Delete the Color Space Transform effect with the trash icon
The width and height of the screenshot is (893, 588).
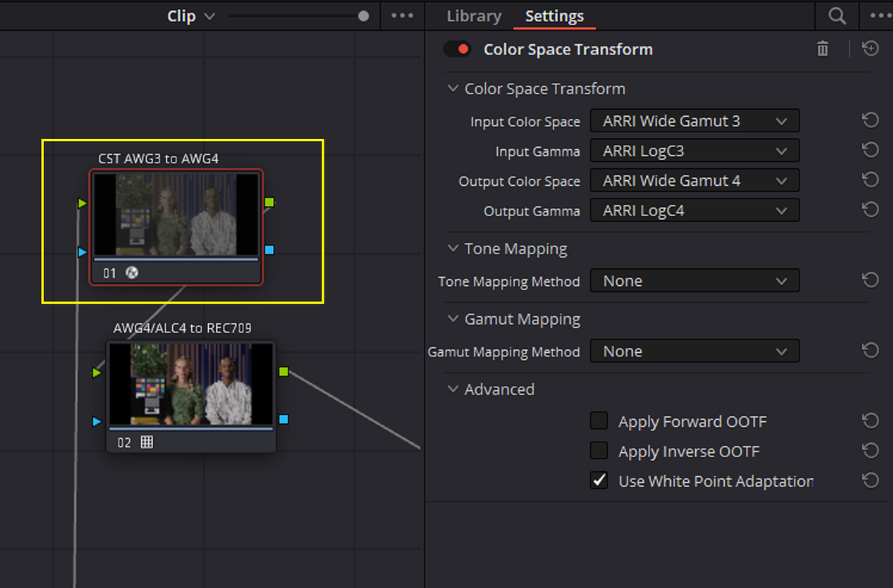(x=822, y=49)
